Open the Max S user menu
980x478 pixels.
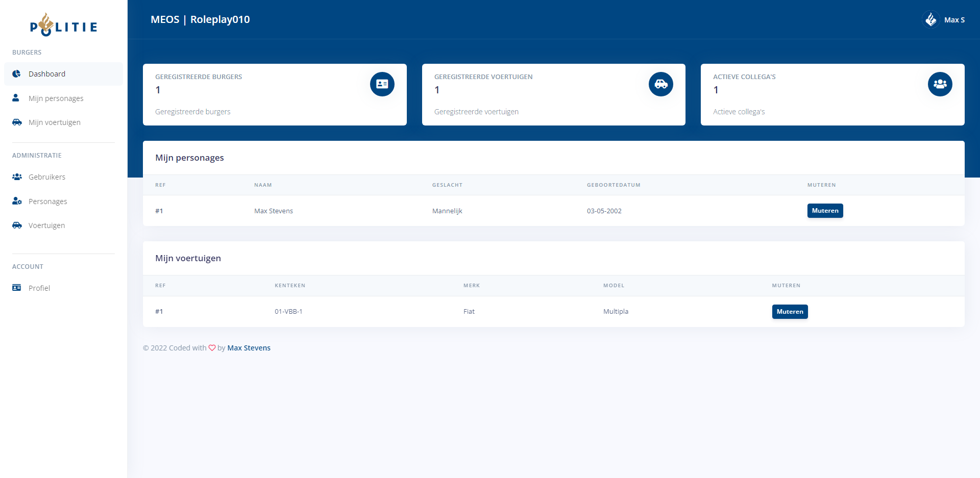(x=953, y=20)
